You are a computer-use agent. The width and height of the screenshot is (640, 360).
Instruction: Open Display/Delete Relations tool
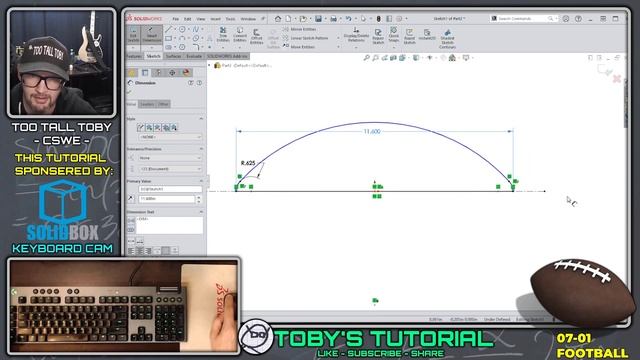[356, 35]
